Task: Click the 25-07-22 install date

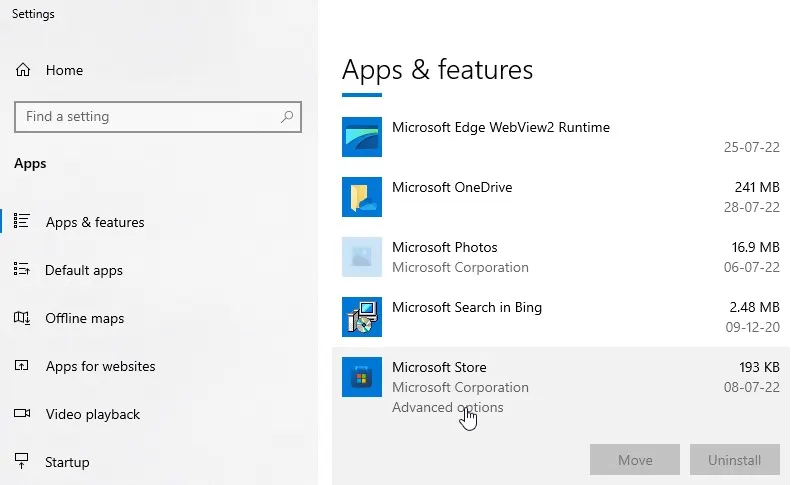Action: coord(752,147)
